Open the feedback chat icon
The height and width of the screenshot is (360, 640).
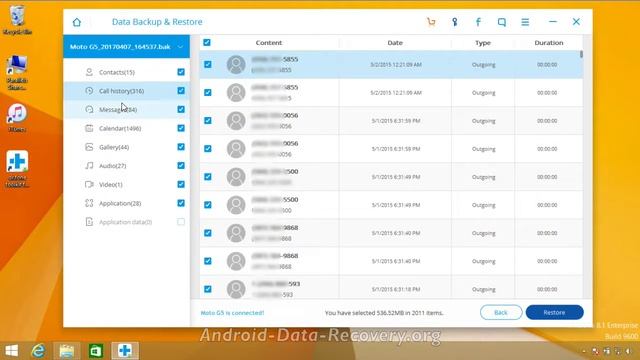pos(502,22)
